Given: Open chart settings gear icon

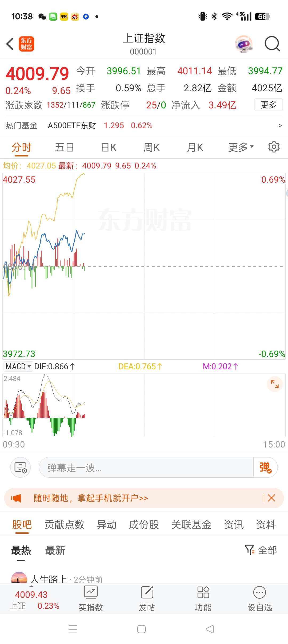Looking at the screenshot, I should click(274, 147).
